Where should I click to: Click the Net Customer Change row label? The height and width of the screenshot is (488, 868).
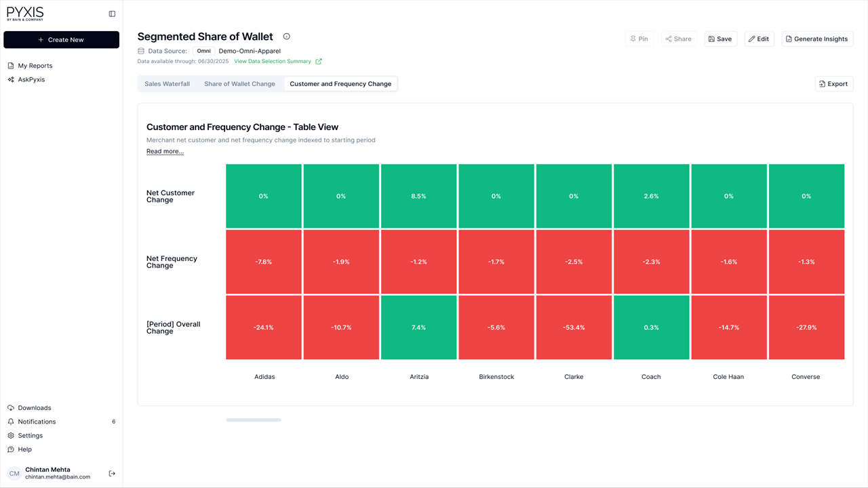(x=170, y=197)
